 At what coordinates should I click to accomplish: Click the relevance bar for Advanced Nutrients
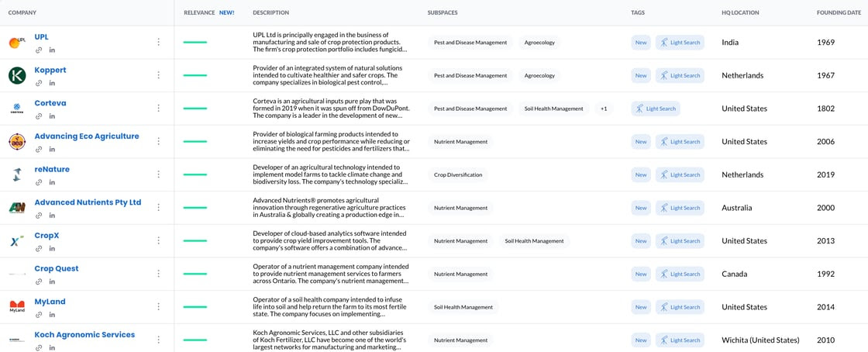click(x=195, y=208)
